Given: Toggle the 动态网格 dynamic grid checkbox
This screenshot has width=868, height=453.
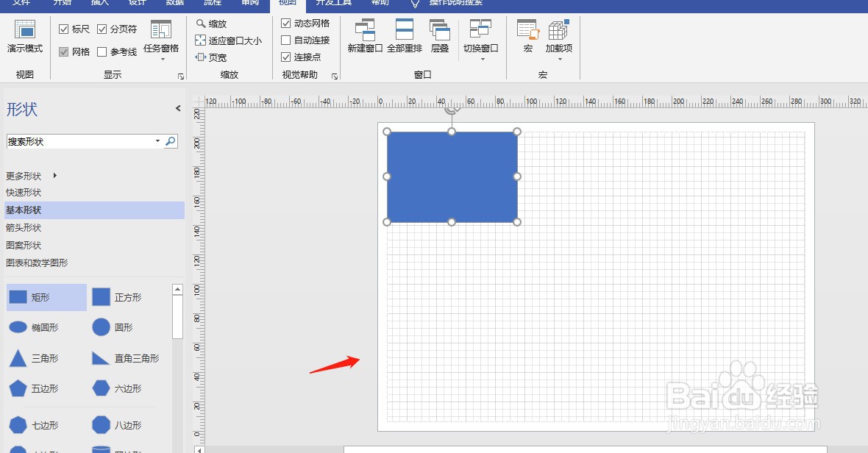Looking at the screenshot, I should [285, 24].
